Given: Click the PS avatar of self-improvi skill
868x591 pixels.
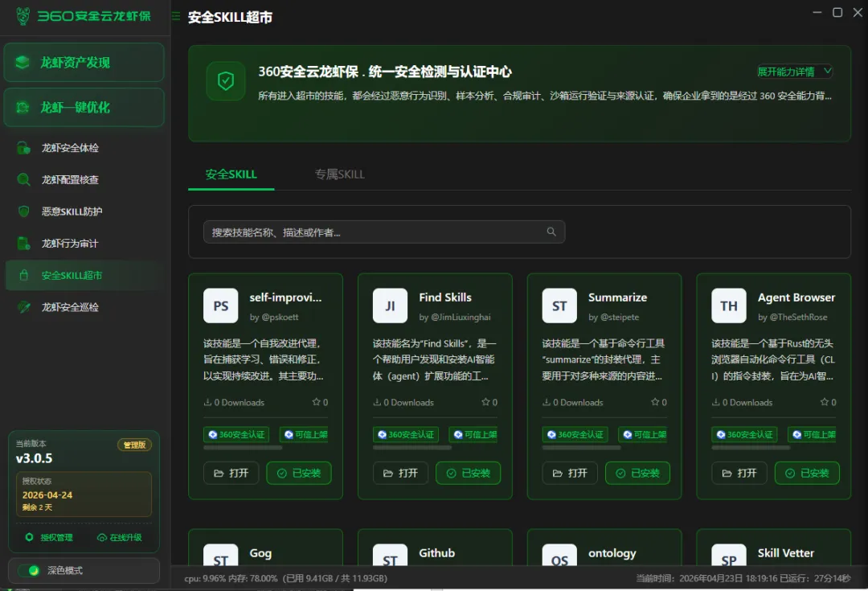Looking at the screenshot, I should click(221, 306).
